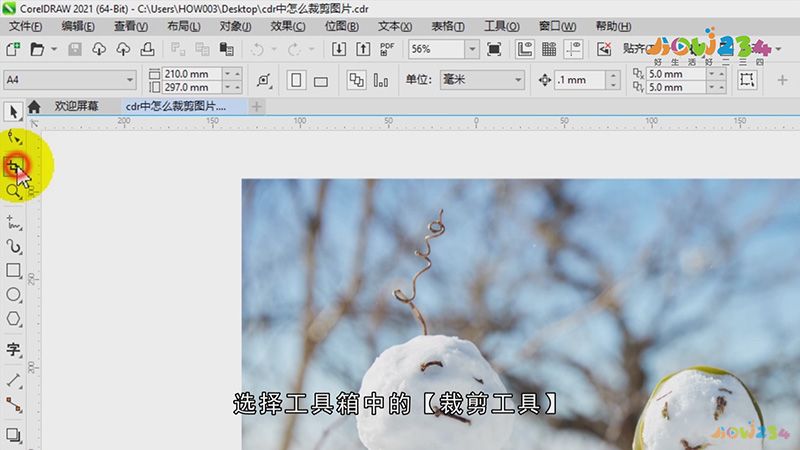Click the Full-screen preview icon
Viewport: 800px width, 450px height.
click(x=494, y=49)
